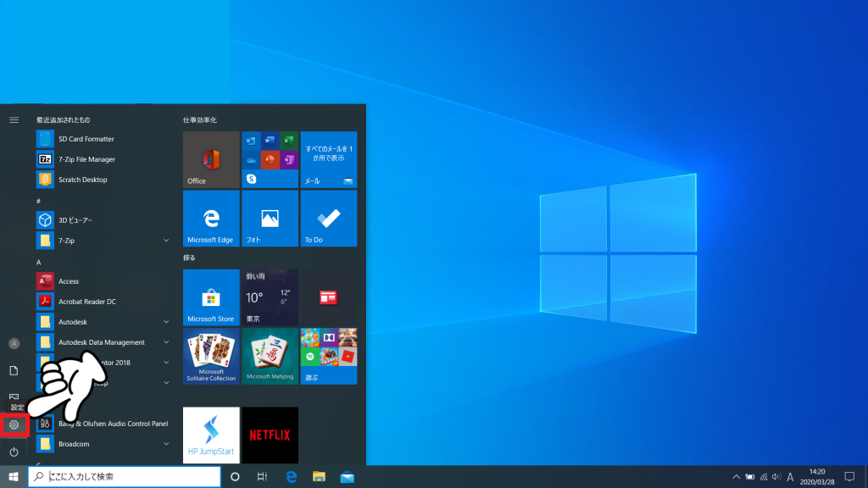
Task: Click the 仕事効率化 group title
Action: click(200, 120)
